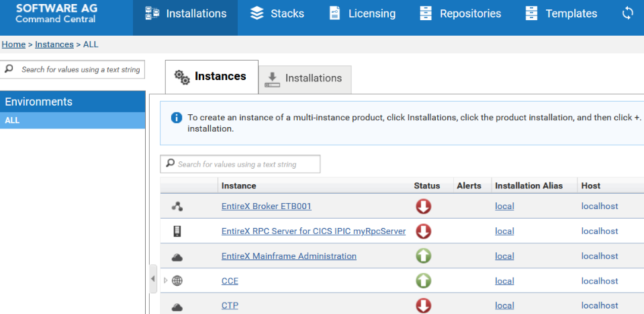Click the Environments panel header
This screenshot has width=644, height=314.
73,102
